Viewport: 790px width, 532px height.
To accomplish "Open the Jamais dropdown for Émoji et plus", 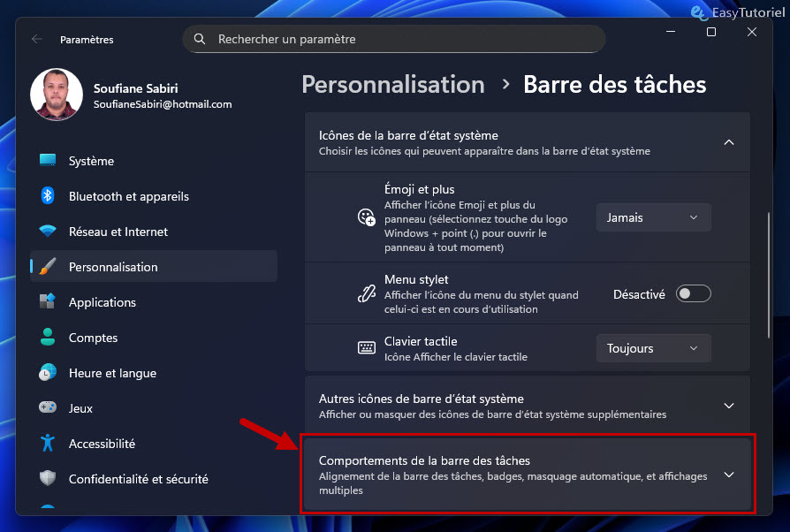I will pos(653,217).
